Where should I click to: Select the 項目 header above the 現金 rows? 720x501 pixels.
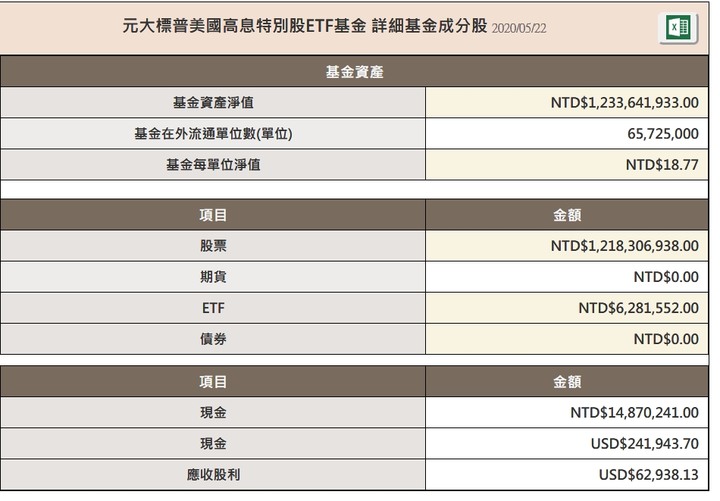pos(213,382)
